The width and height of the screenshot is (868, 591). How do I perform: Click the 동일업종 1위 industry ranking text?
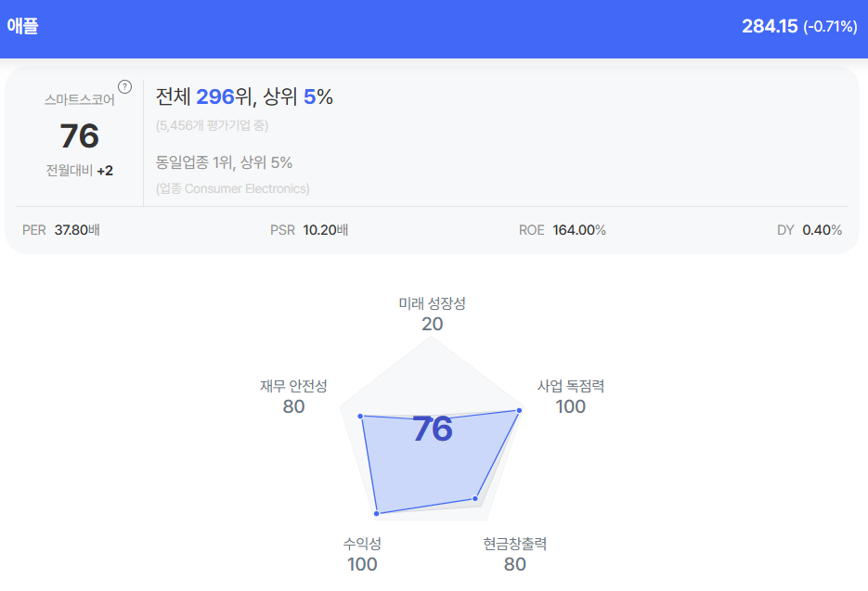[224, 162]
